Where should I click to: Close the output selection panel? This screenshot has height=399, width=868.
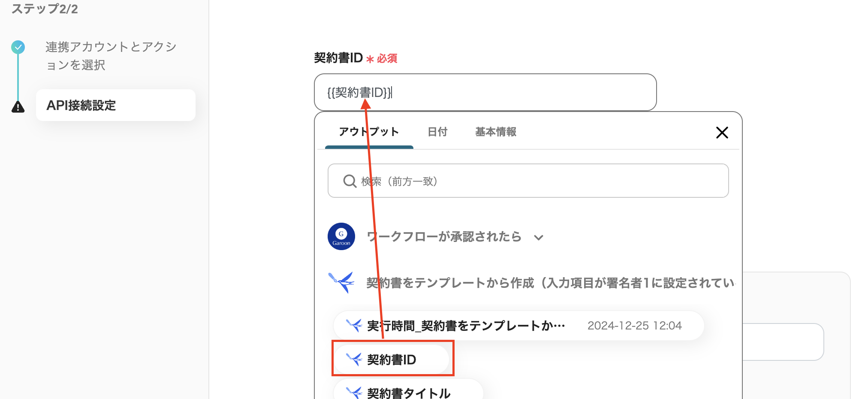(722, 133)
